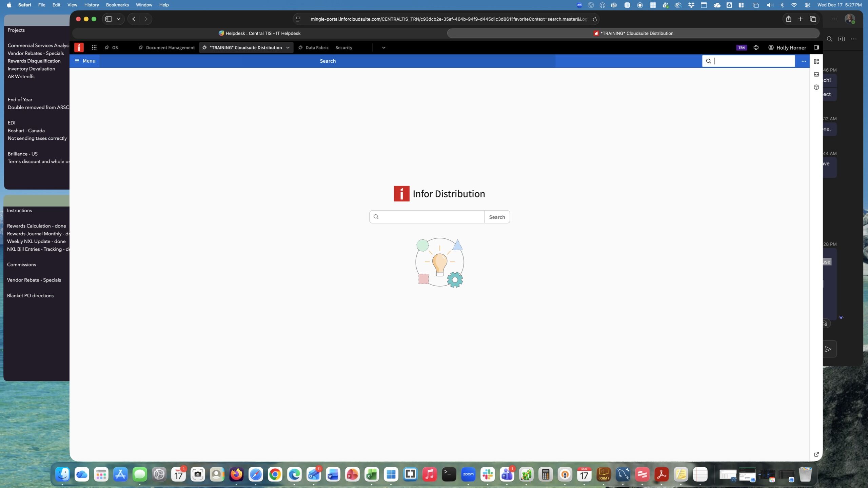
Task: Select the Helpdesk : Central TIS browser tab
Action: 259,33
